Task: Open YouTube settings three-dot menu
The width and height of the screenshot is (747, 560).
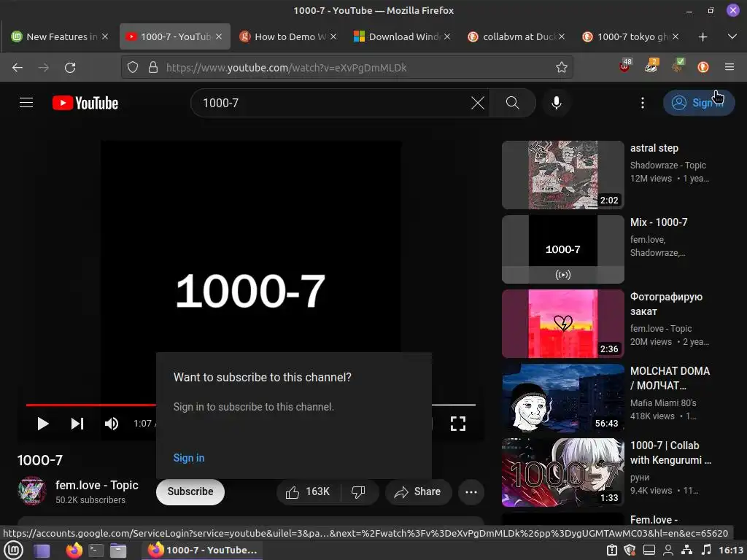Action: [x=642, y=103]
